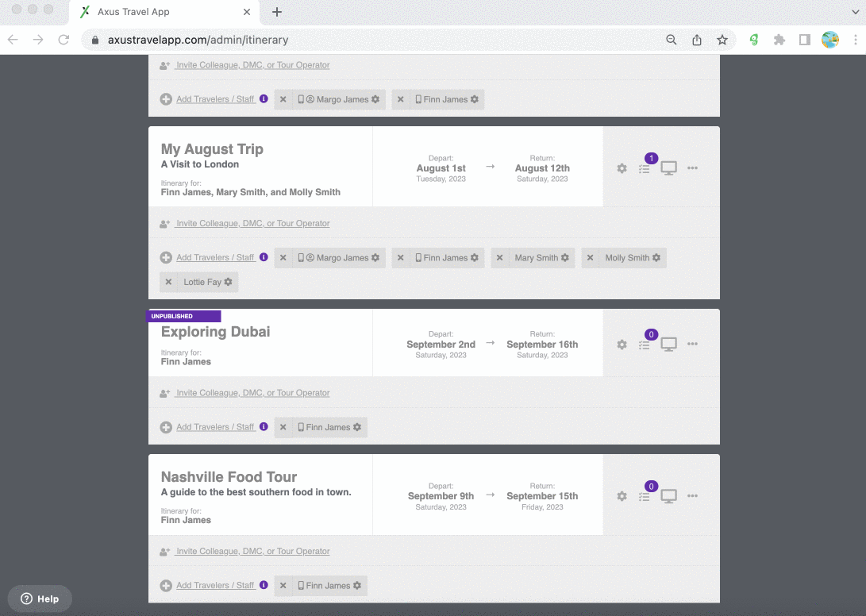Click Add Travelers / Staff under My August Trip
The width and height of the screenshot is (866, 616).
click(215, 258)
